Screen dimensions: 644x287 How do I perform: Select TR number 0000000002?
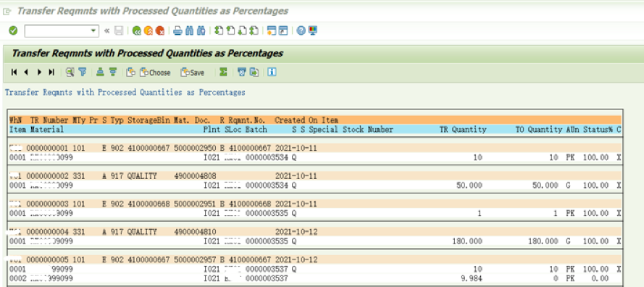pos(47,176)
